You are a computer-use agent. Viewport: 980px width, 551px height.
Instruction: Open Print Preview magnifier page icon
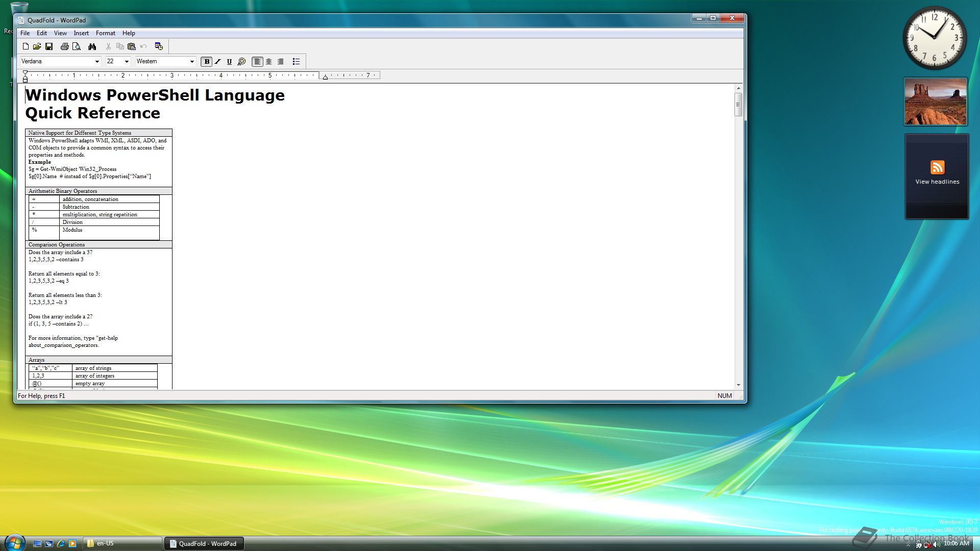[77, 46]
